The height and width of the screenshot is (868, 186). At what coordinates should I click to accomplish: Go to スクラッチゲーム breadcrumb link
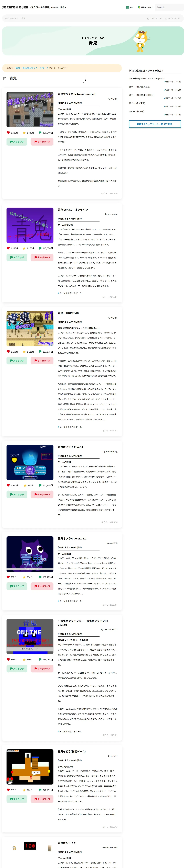pyautogui.click(x=11, y=19)
